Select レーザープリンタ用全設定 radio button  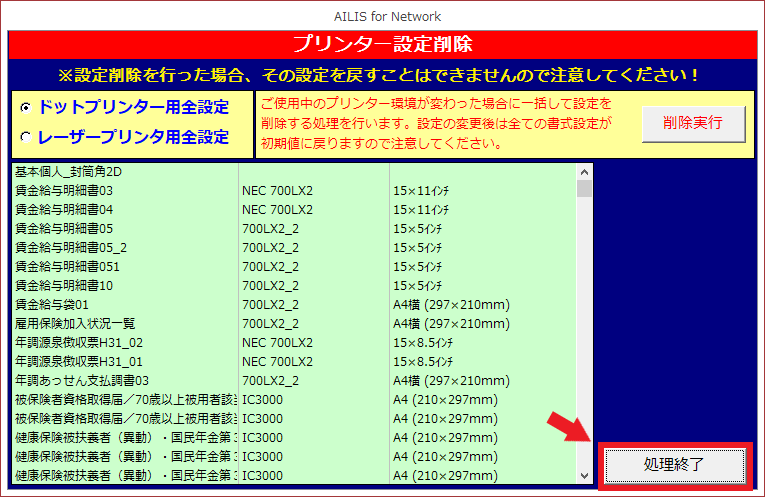[x=26, y=137]
